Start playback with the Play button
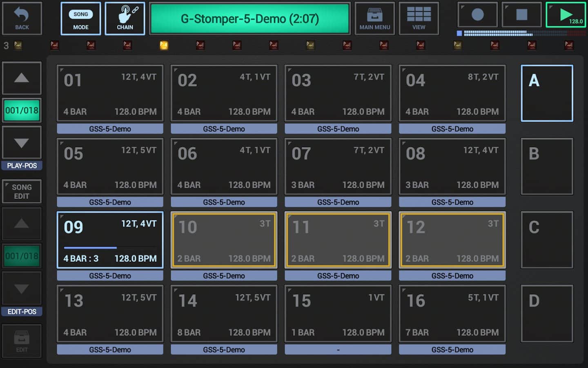Image resolution: width=588 pixels, height=368 pixels. (x=566, y=15)
